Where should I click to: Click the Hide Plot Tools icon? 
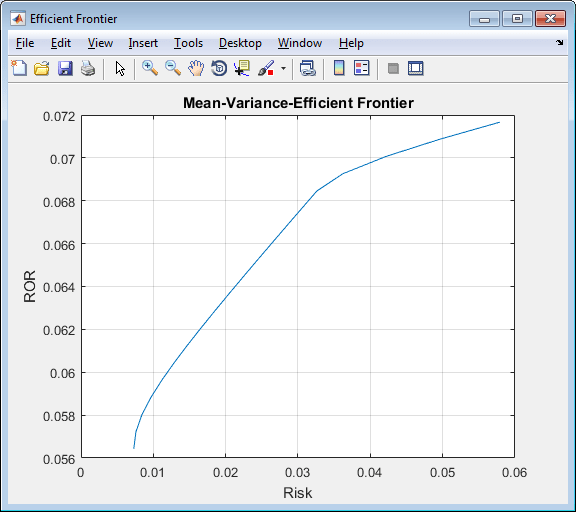pos(393,68)
